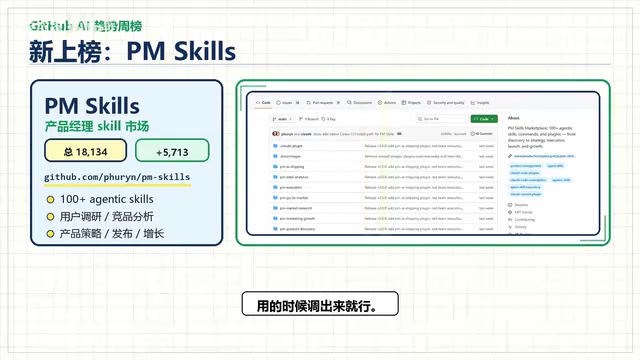Select the claude-code-plugins topic tag

tap(525, 173)
